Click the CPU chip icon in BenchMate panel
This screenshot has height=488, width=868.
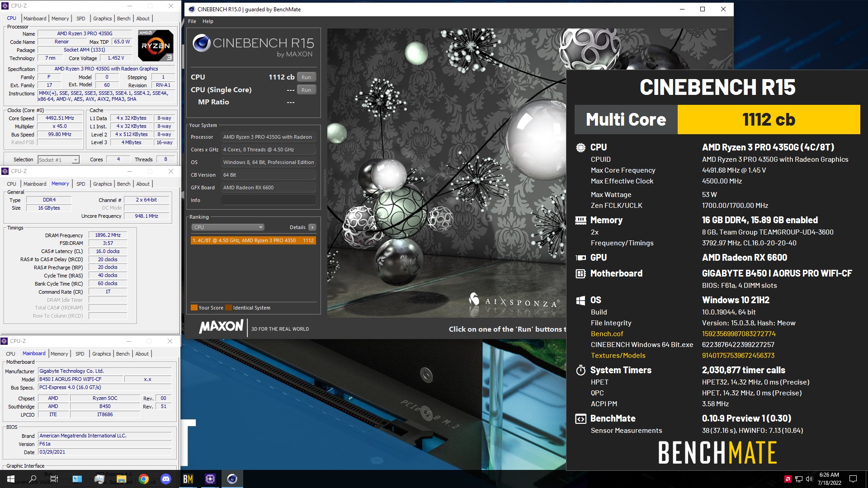[580, 147]
